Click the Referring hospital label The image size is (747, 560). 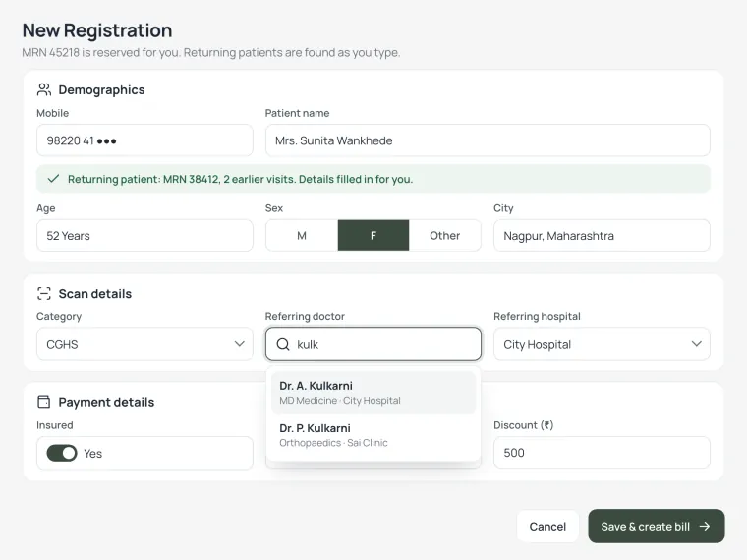(x=537, y=316)
